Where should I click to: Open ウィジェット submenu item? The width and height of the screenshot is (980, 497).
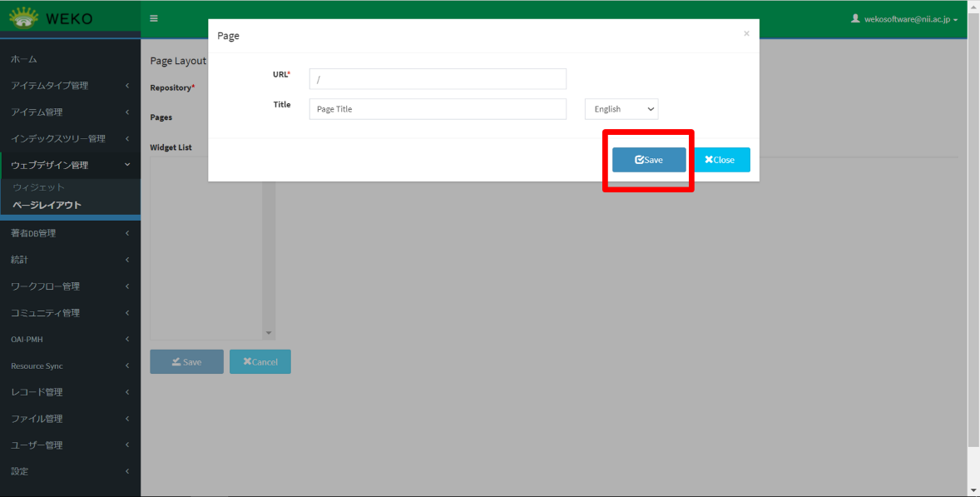[x=38, y=188]
